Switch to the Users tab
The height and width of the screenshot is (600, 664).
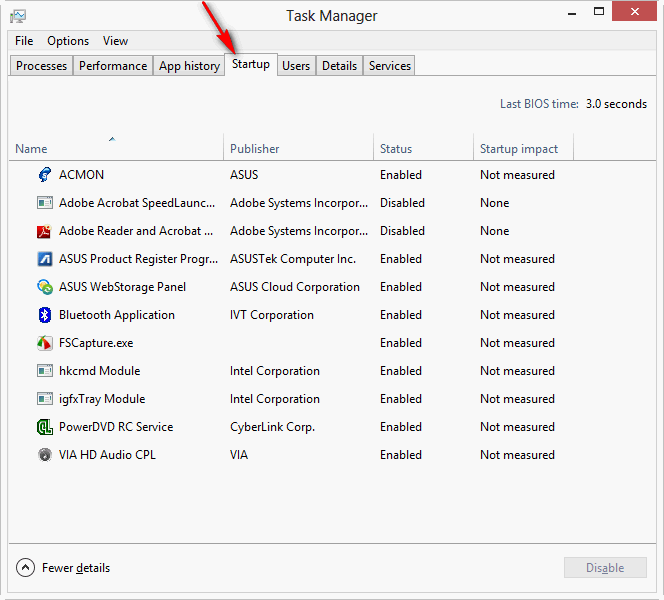(x=296, y=66)
